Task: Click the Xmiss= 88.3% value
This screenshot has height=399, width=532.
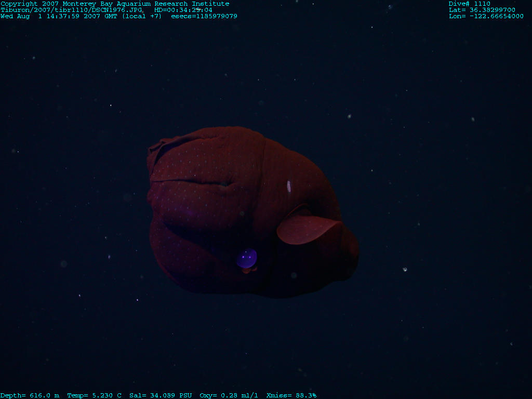Action: [291, 395]
